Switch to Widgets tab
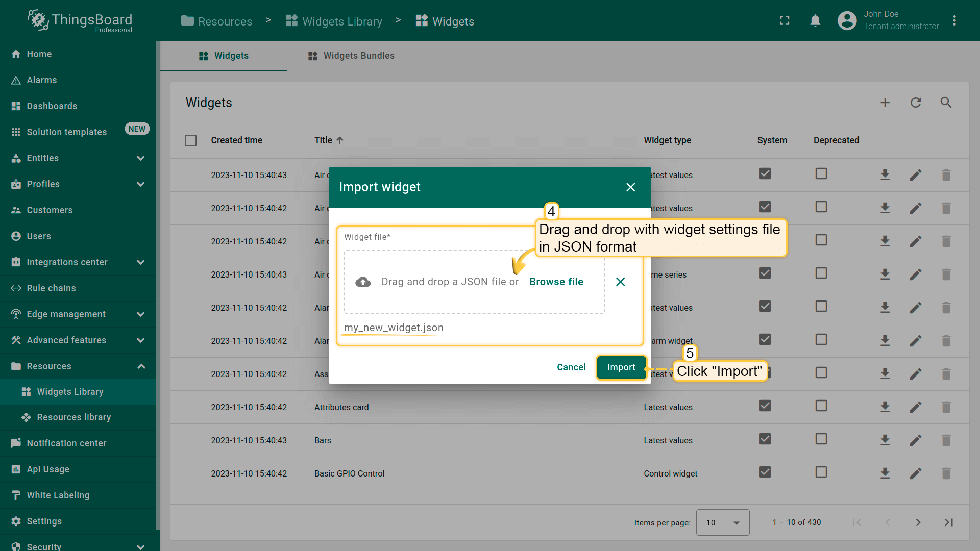Image resolution: width=980 pixels, height=551 pixels. [x=224, y=56]
